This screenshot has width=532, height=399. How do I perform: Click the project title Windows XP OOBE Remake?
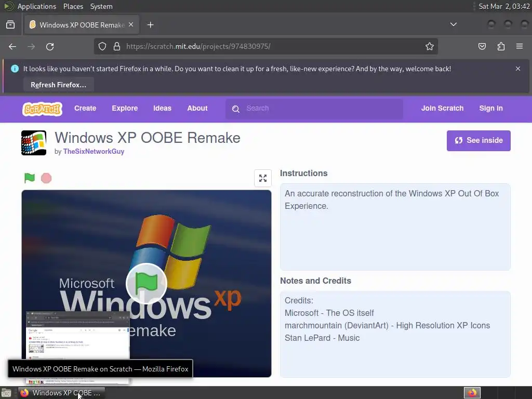pyautogui.click(x=148, y=138)
